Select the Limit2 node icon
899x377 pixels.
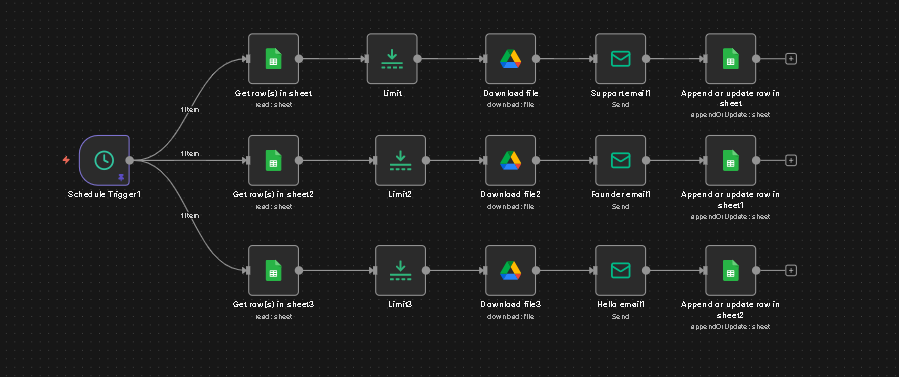pyautogui.click(x=400, y=160)
